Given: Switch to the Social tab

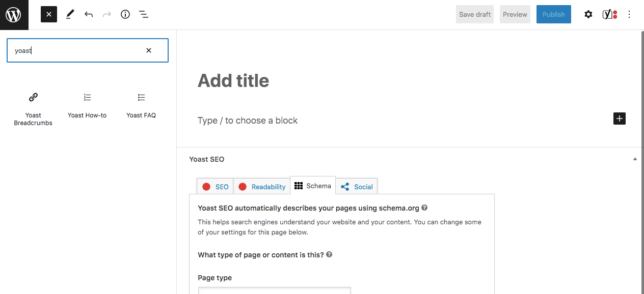Looking at the screenshot, I should click(x=357, y=187).
